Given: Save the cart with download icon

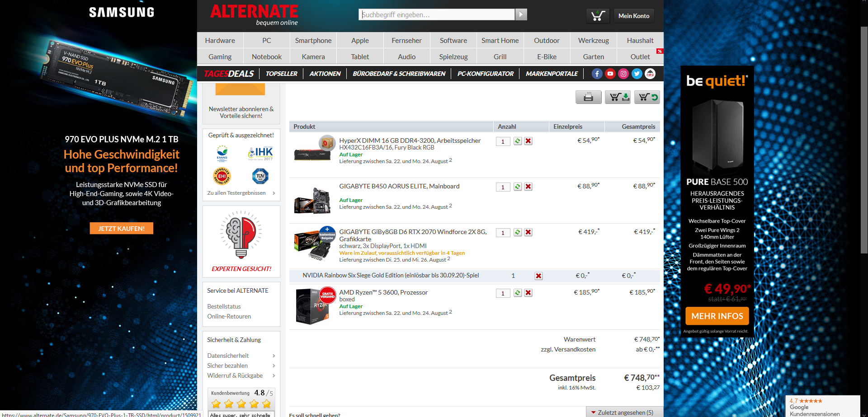Looking at the screenshot, I should tap(618, 97).
